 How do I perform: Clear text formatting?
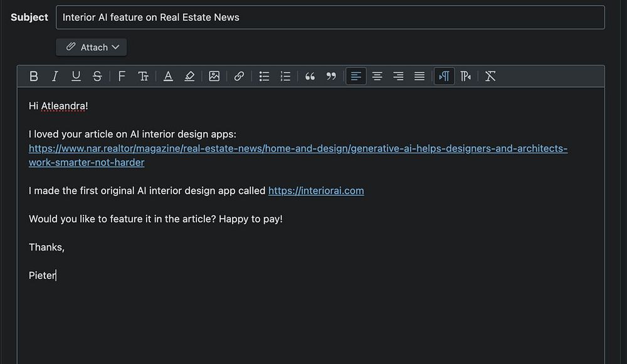click(490, 76)
